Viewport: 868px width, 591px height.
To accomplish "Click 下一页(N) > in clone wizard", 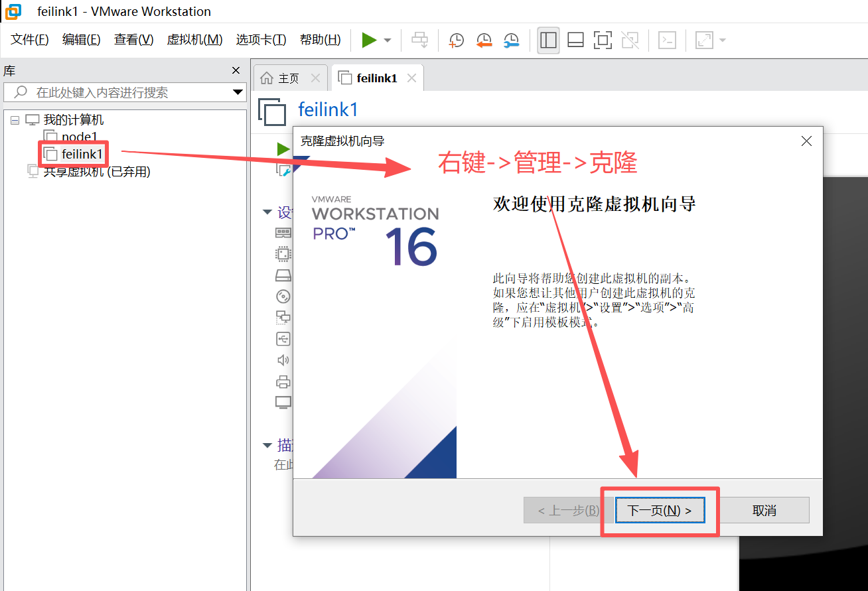I will [x=660, y=510].
